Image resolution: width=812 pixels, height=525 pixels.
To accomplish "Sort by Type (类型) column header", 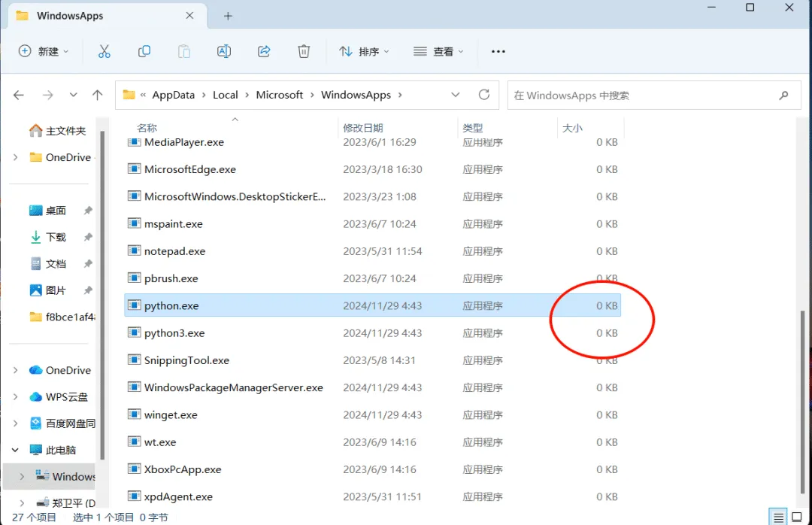I will point(472,128).
